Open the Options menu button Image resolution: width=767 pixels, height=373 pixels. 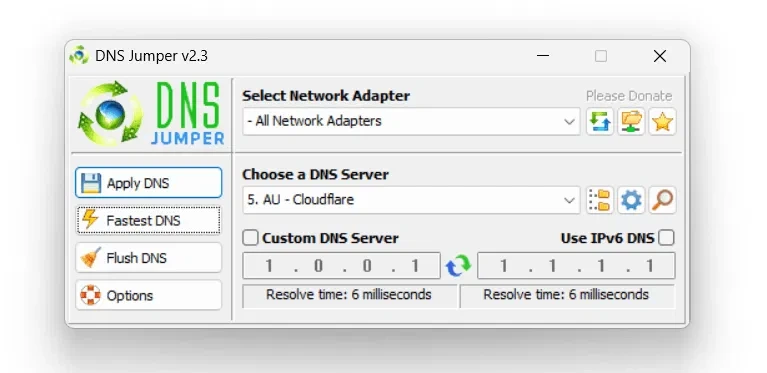coord(149,295)
